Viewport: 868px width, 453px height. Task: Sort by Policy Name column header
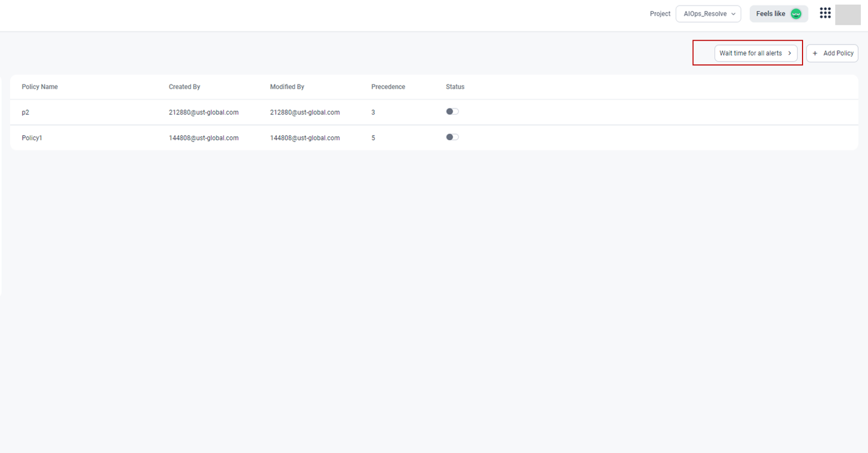coord(40,87)
